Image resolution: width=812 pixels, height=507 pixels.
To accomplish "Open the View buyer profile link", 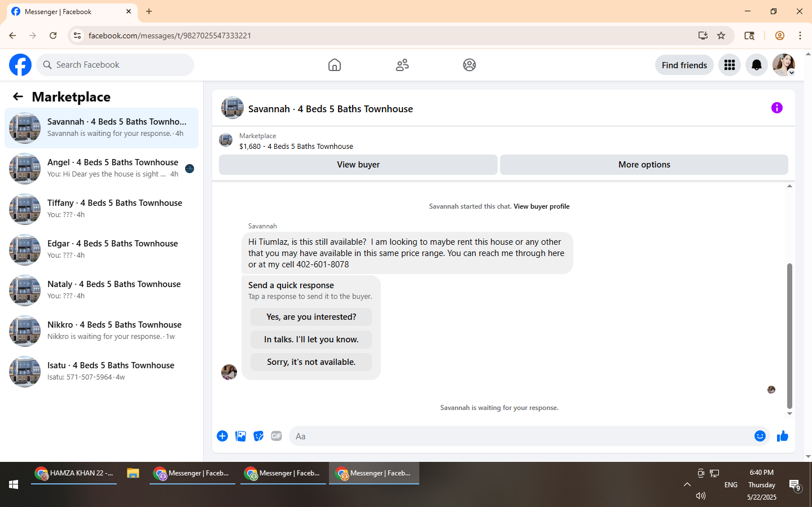I will (x=541, y=206).
